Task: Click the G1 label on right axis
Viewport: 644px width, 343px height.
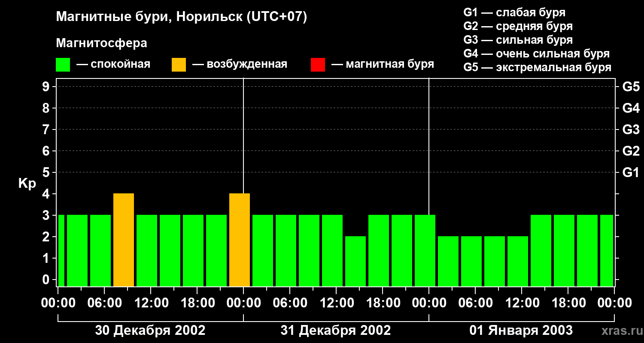Action: point(631,172)
